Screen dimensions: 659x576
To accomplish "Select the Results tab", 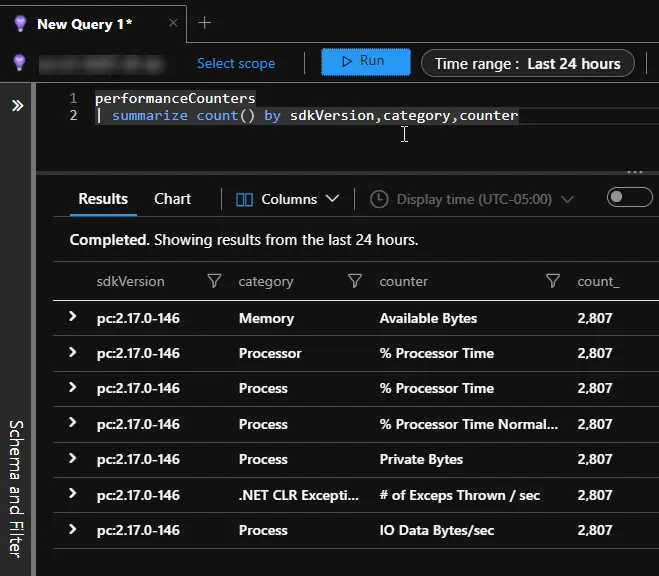I will tap(103, 199).
